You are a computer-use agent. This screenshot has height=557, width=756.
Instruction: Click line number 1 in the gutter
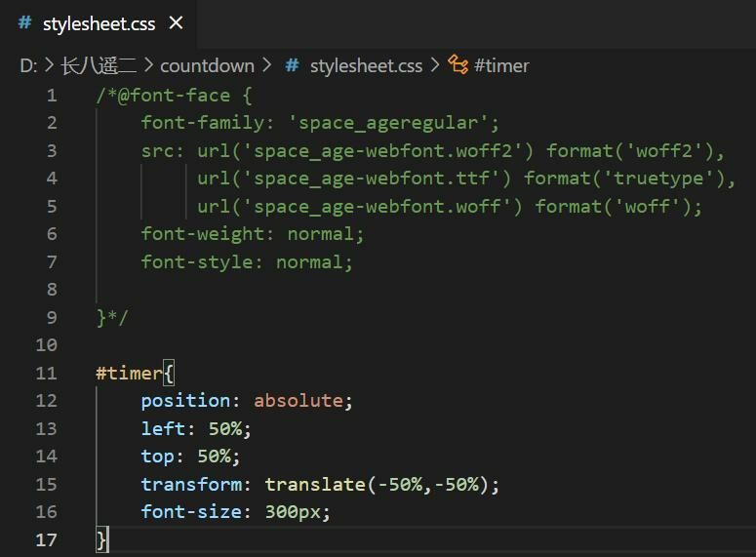point(51,95)
